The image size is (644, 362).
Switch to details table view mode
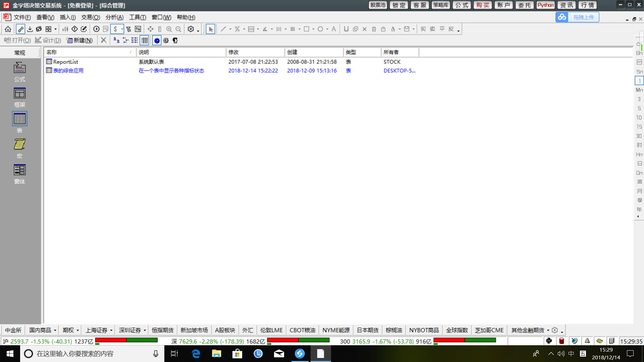(145, 41)
